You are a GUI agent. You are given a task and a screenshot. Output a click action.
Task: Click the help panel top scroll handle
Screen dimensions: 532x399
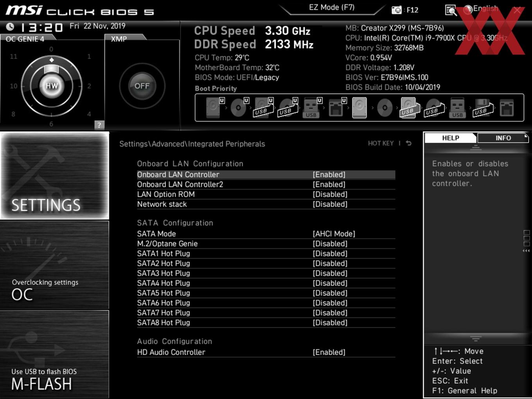coord(476,147)
